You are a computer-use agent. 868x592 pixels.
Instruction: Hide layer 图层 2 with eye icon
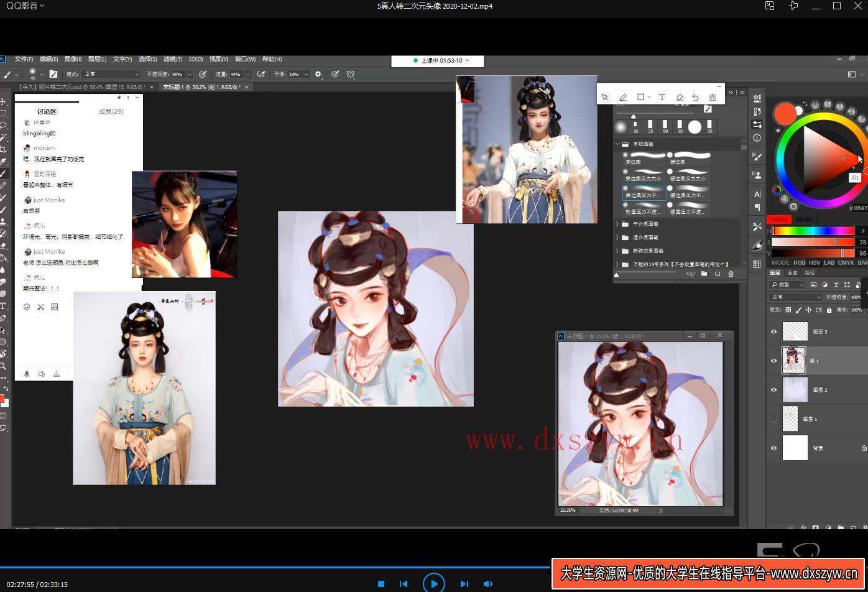(774, 390)
